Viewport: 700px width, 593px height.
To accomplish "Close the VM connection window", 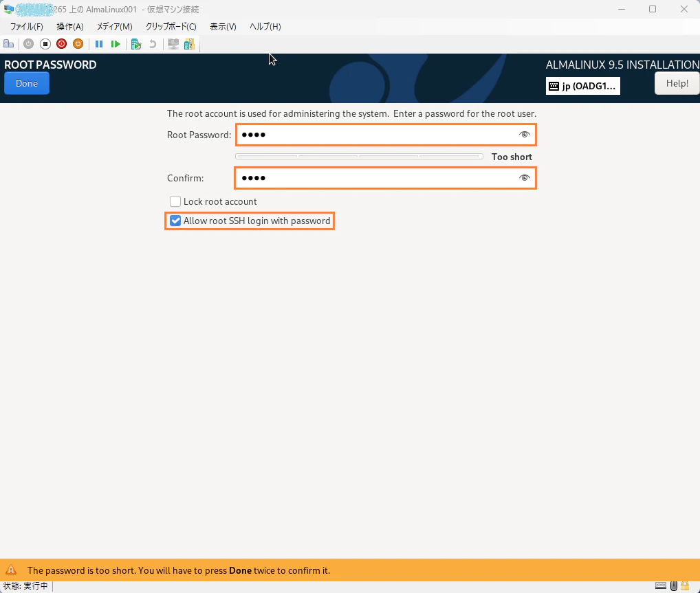I will coord(684,9).
